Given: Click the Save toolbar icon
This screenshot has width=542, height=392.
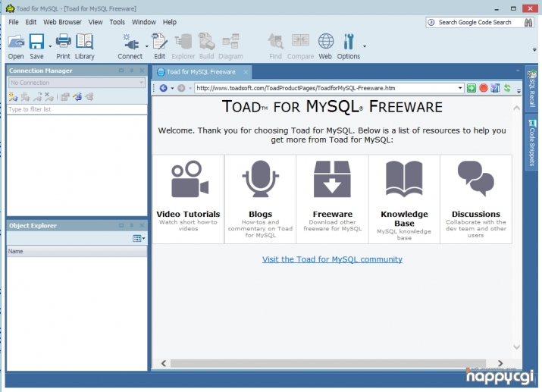Looking at the screenshot, I should pos(36,42).
